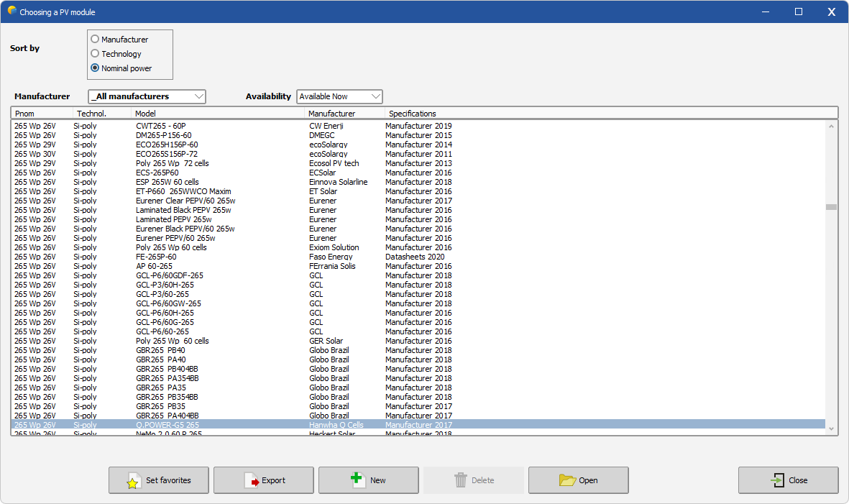Select the GCL-P6/60GW-265 module row

[418, 303]
